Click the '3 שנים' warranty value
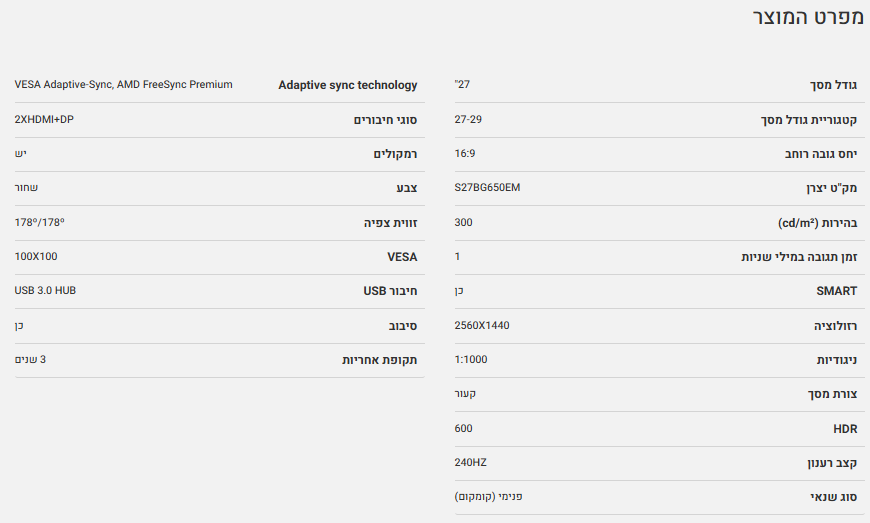The height and width of the screenshot is (523, 870). tap(31, 359)
